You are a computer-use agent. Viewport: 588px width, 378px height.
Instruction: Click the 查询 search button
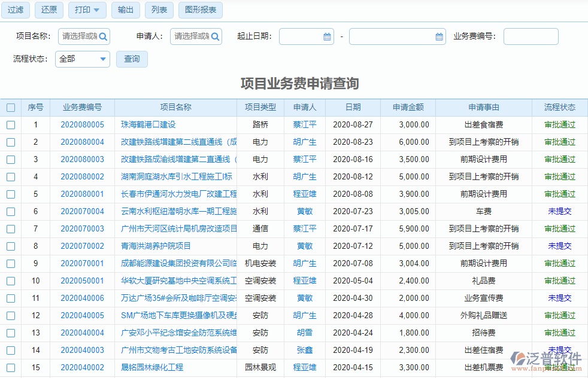tap(132, 59)
